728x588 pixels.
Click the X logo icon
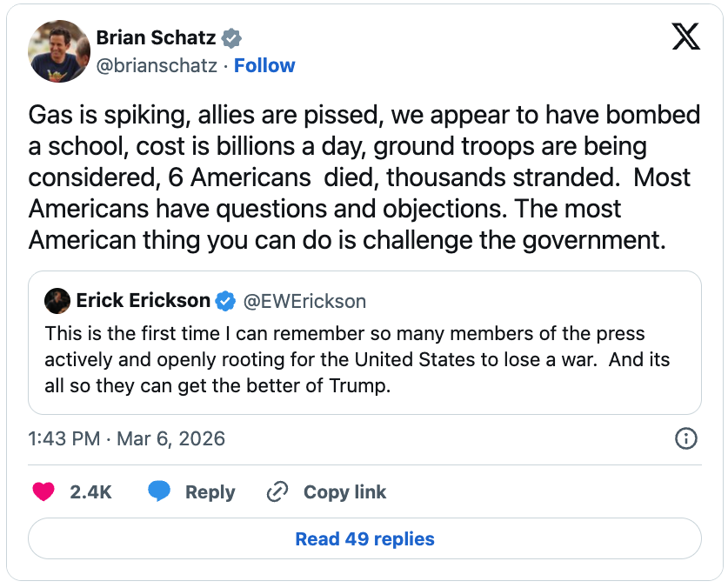click(x=686, y=37)
